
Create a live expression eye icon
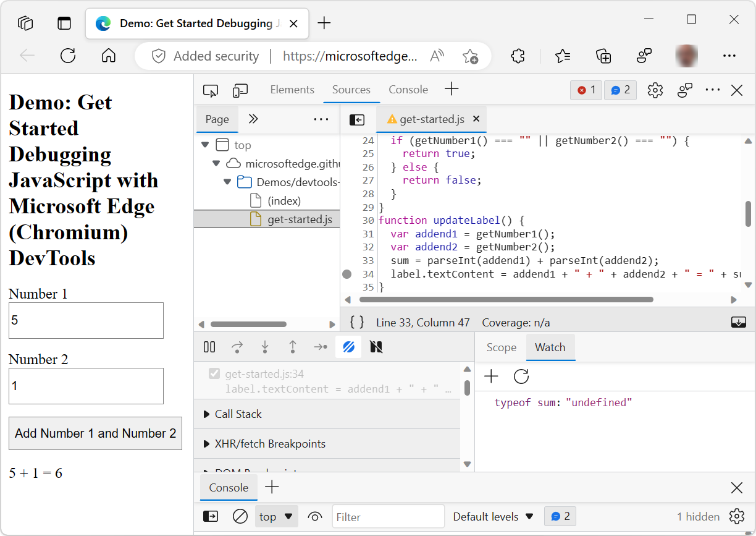point(315,516)
